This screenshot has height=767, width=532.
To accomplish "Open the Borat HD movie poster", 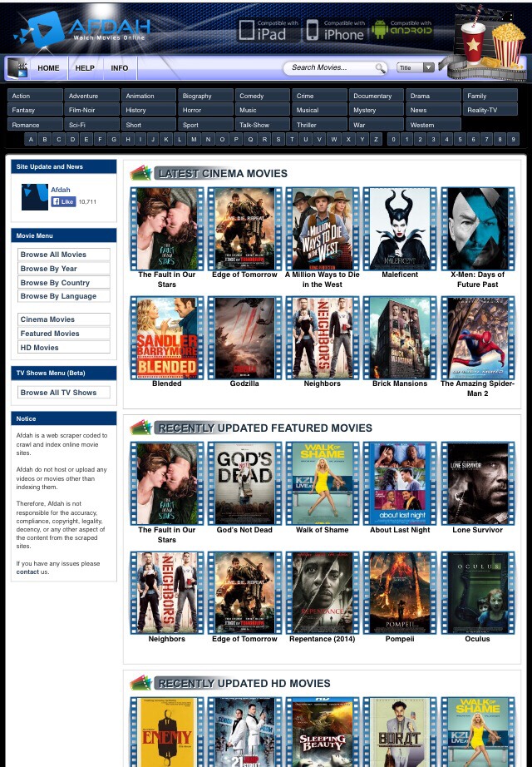I will (x=400, y=732).
